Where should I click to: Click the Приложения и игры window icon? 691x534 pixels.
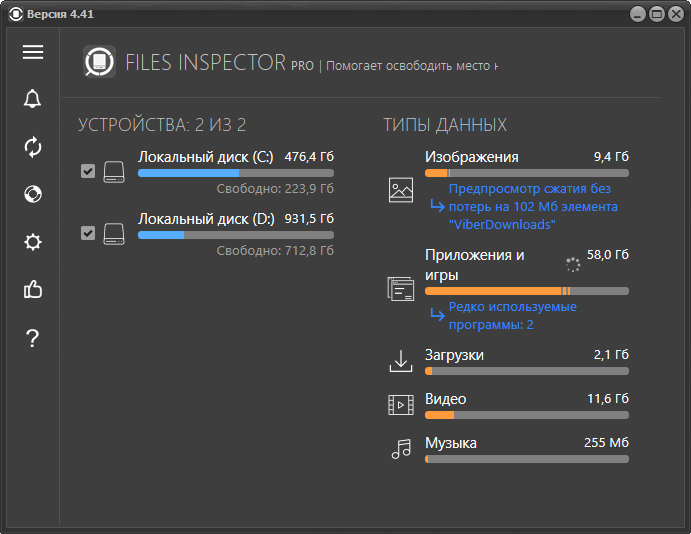click(401, 289)
